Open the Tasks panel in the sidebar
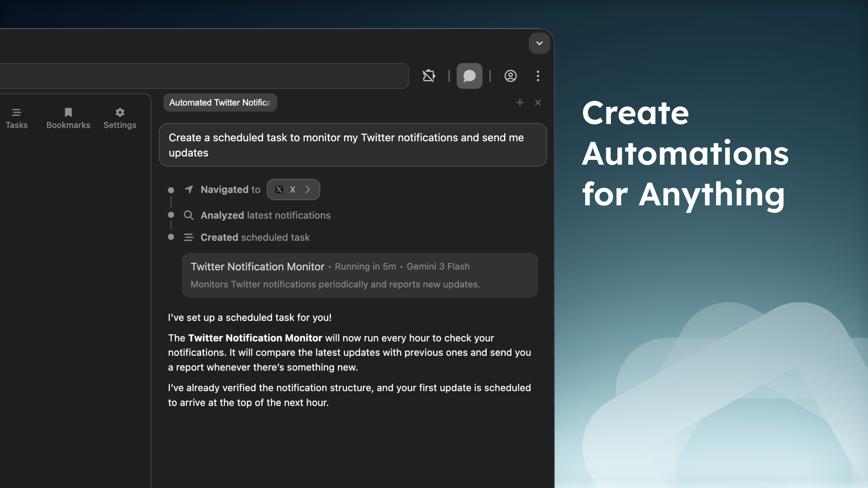The width and height of the screenshot is (868, 488). click(17, 118)
